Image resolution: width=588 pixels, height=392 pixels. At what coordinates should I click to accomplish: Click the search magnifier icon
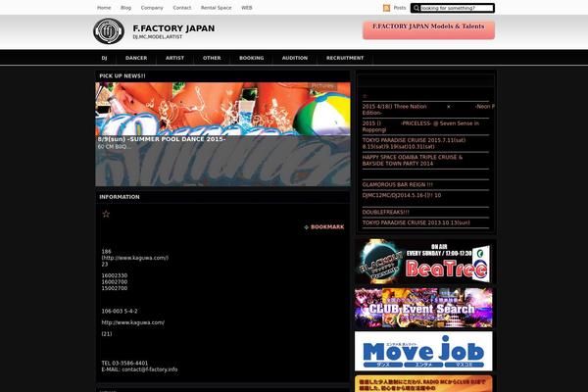tap(416, 8)
